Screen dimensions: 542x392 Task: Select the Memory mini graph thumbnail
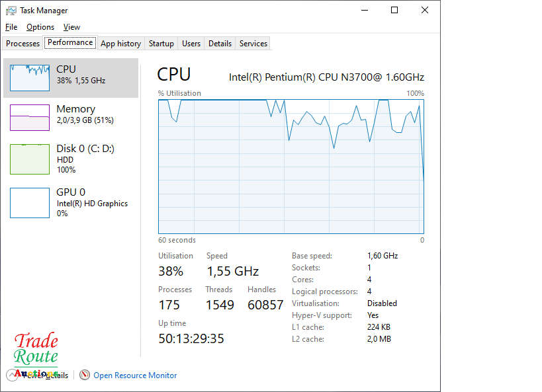[30, 118]
